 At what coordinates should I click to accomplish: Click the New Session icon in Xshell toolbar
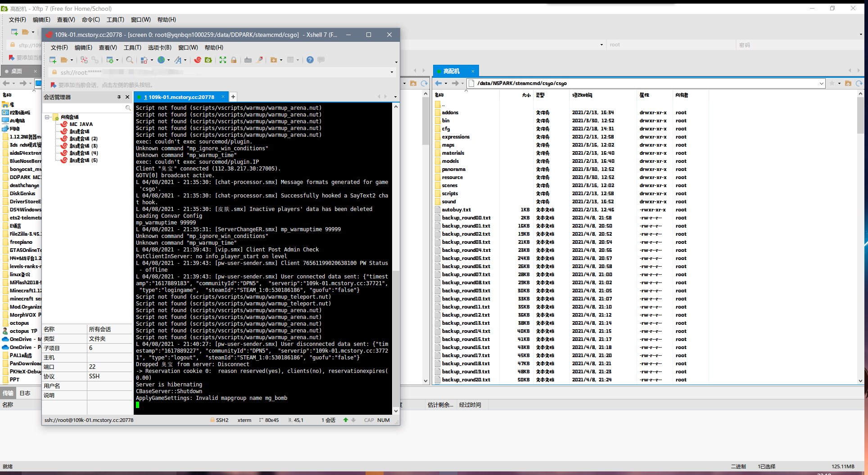53,60
